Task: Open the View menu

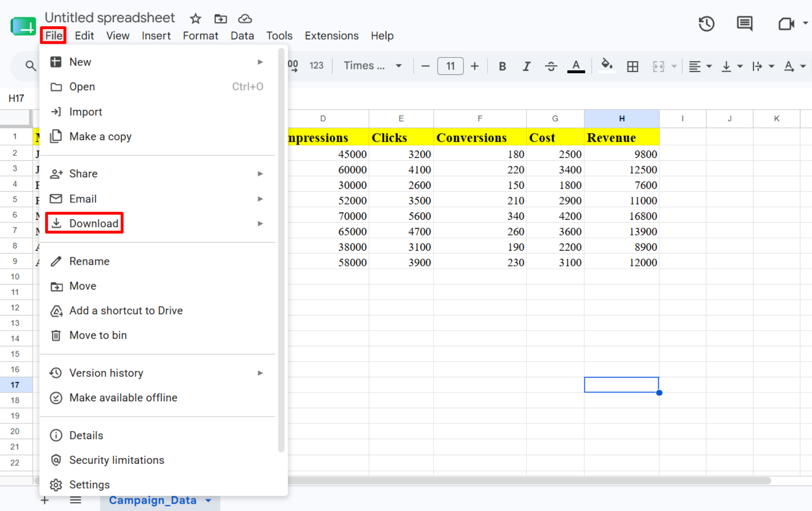Action: click(x=118, y=36)
